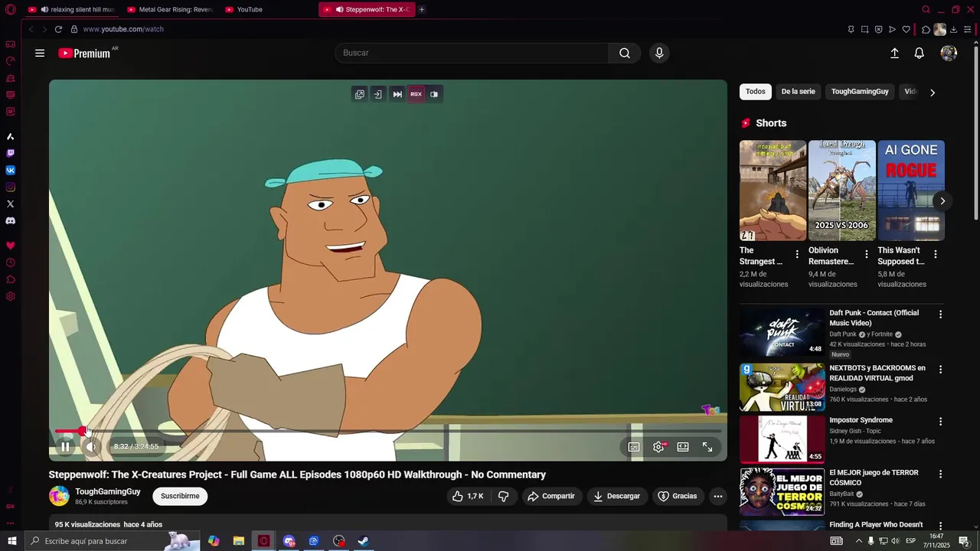Open Steam from the Windows taskbar
Viewport: 980px width, 551px height.
(364, 541)
